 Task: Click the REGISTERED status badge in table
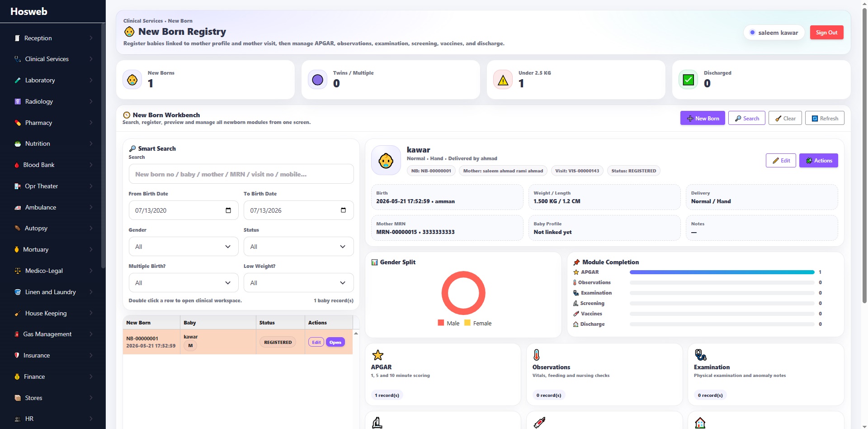(278, 342)
